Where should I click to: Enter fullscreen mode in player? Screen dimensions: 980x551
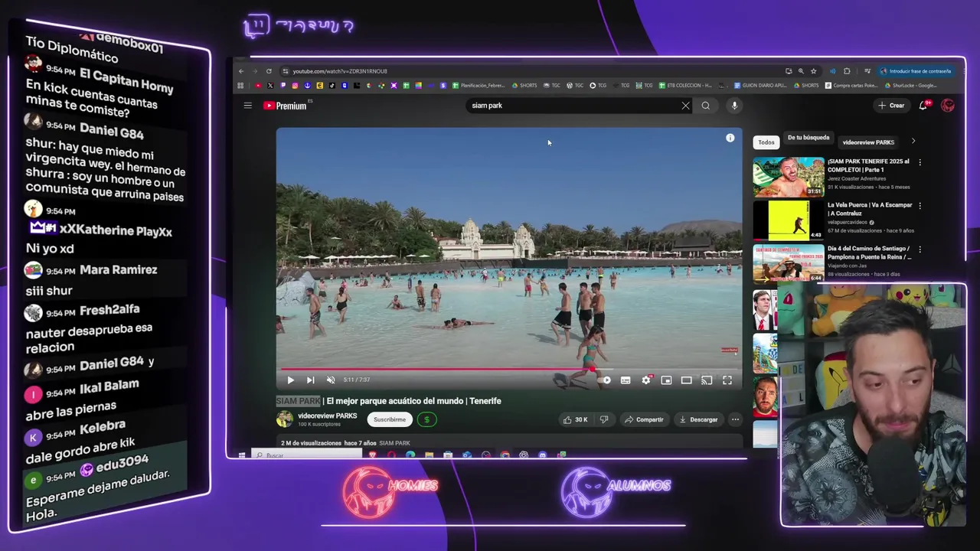click(x=727, y=380)
